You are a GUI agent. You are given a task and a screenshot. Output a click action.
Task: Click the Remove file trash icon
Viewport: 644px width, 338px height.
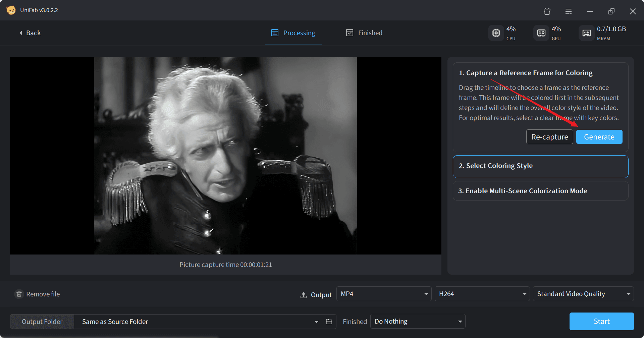19,294
